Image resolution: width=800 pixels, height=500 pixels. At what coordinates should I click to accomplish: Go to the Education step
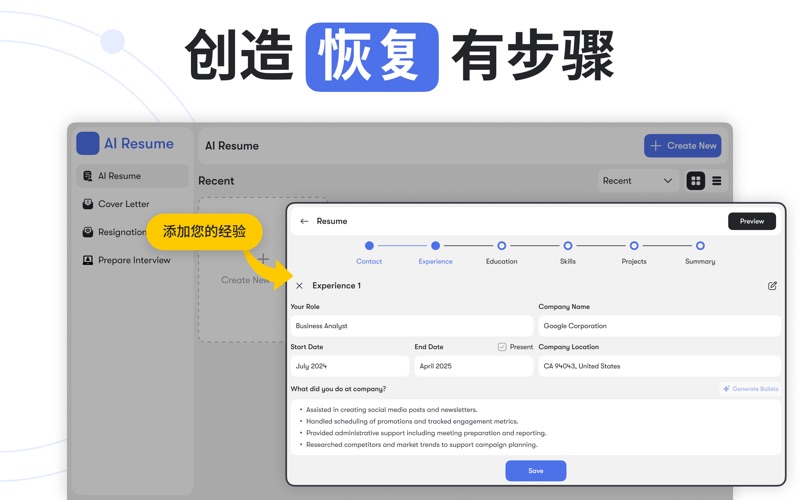502,253
